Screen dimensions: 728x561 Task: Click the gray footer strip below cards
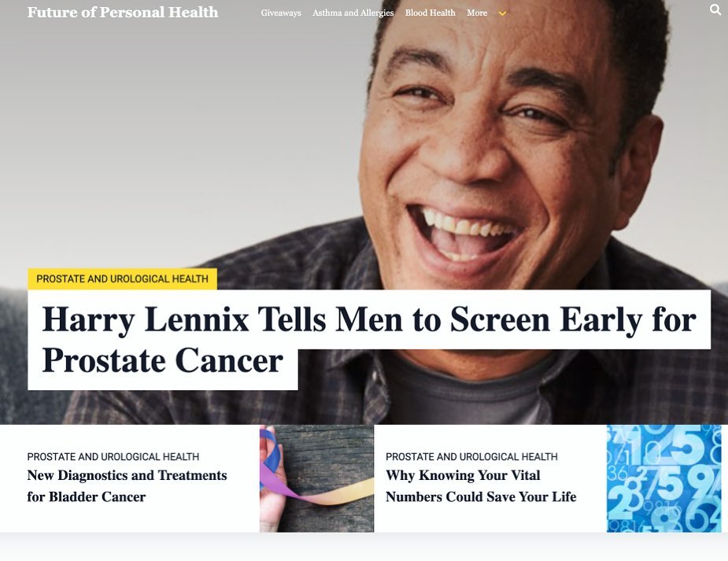(364, 547)
